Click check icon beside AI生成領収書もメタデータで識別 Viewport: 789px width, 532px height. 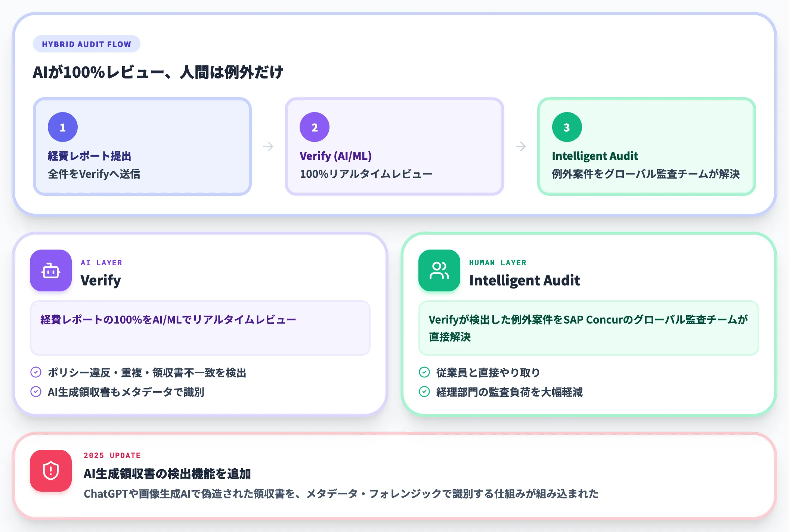36,392
